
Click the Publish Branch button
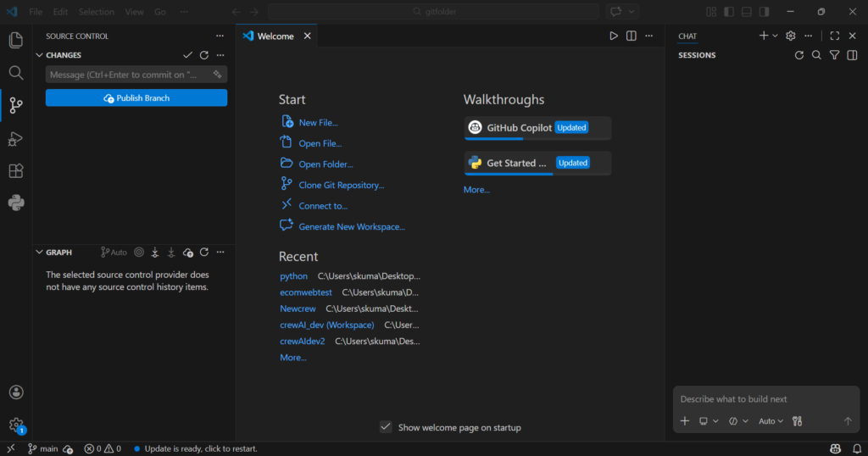[x=136, y=98]
